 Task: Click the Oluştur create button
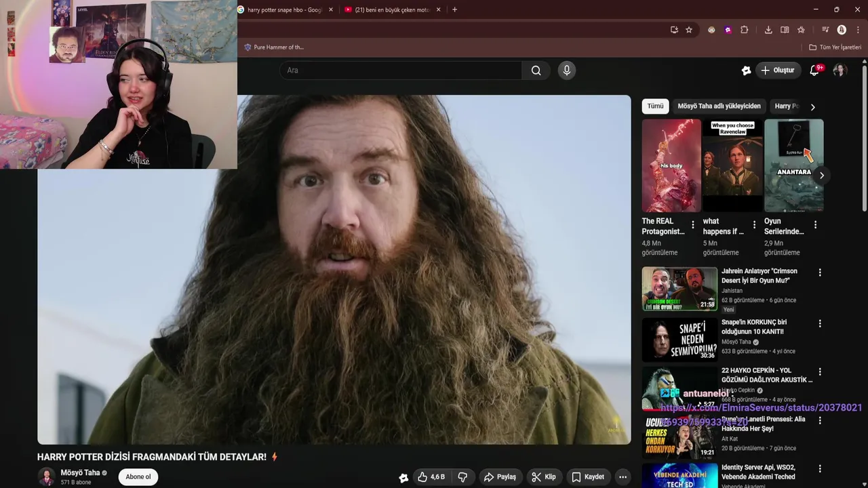pyautogui.click(x=778, y=70)
